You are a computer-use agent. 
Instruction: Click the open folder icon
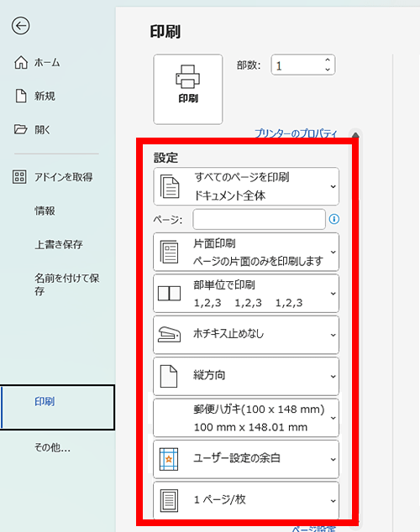pos(21,129)
